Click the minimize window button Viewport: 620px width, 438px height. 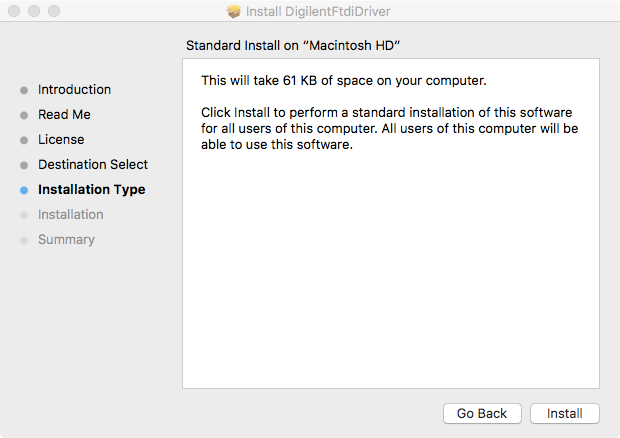[x=34, y=11]
